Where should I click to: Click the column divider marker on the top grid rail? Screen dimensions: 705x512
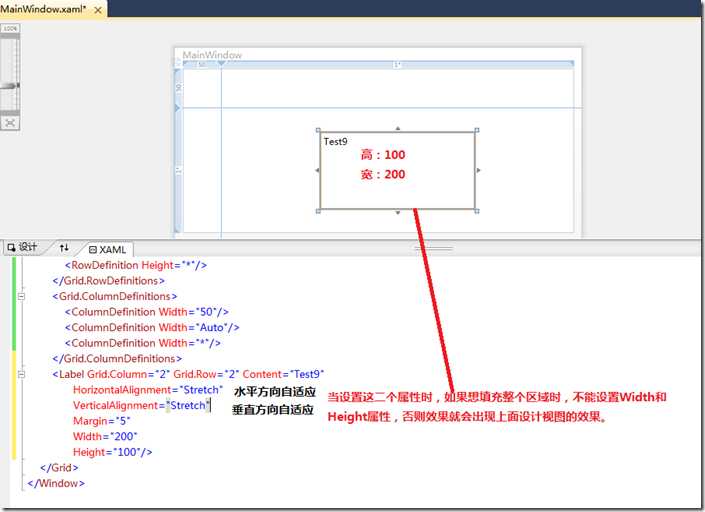221,65
